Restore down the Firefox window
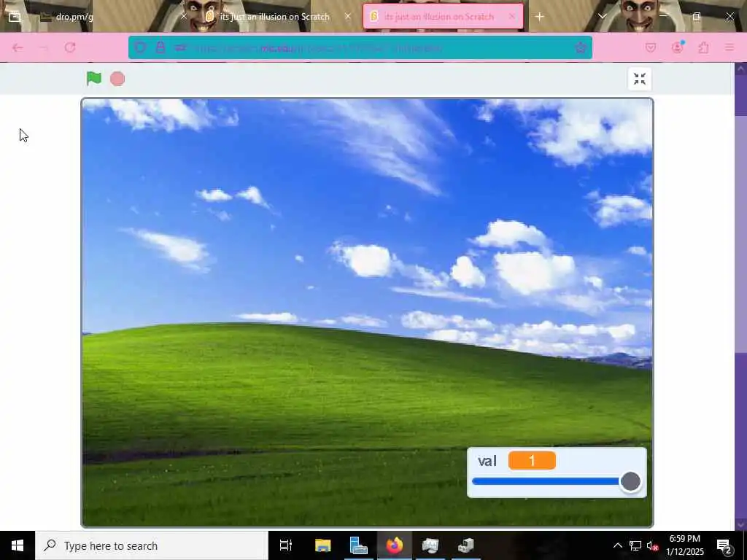This screenshot has height=560, width=747. click(697, 16)
